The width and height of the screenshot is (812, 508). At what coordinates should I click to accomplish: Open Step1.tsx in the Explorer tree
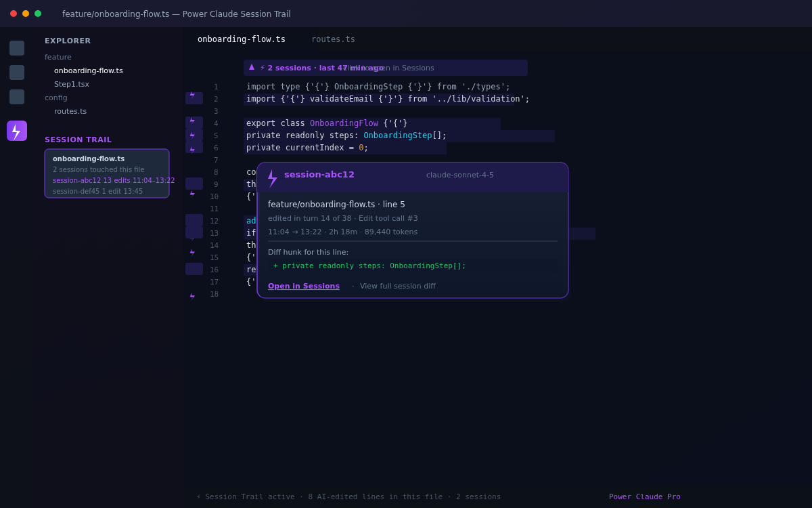coord(72,85)
